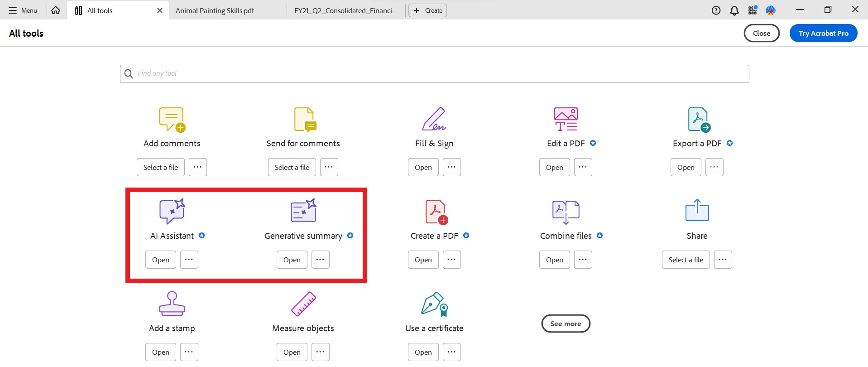Click Select a file under Share
The image size is (868, 367).
click(686, 260)
